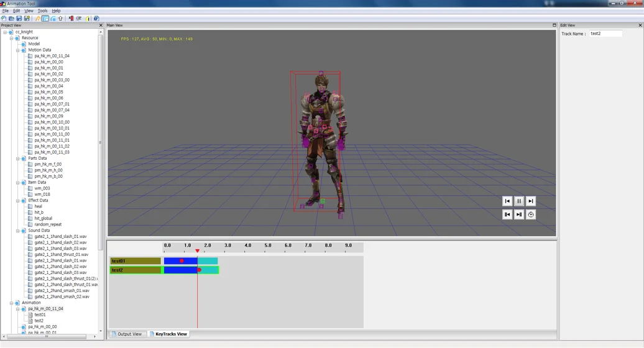Click the help question-mark toolbar icon
644x348 pixels.
coord(96,19)
